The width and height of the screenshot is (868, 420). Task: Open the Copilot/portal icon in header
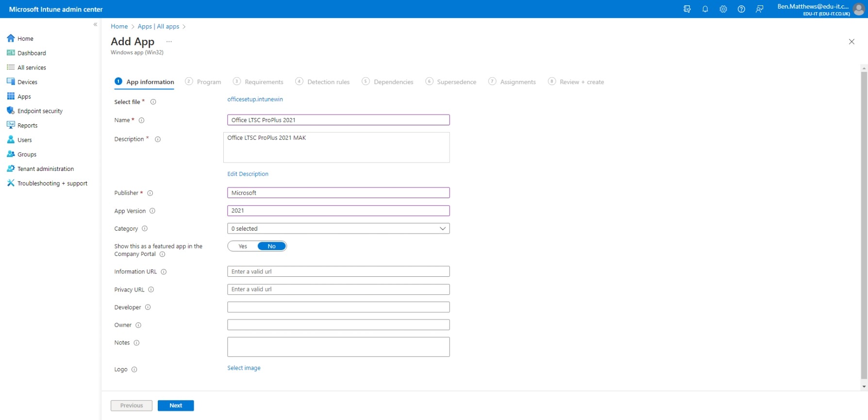point(687,9)
